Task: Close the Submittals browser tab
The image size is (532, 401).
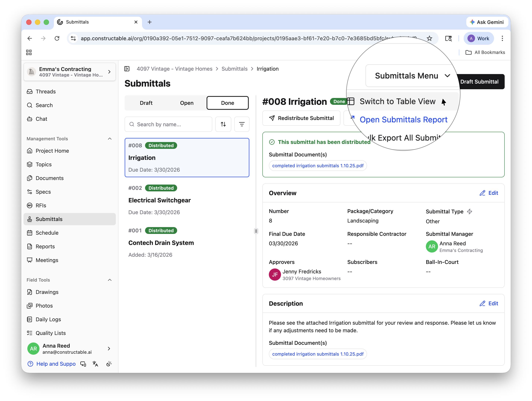Action: pos(136,22)
